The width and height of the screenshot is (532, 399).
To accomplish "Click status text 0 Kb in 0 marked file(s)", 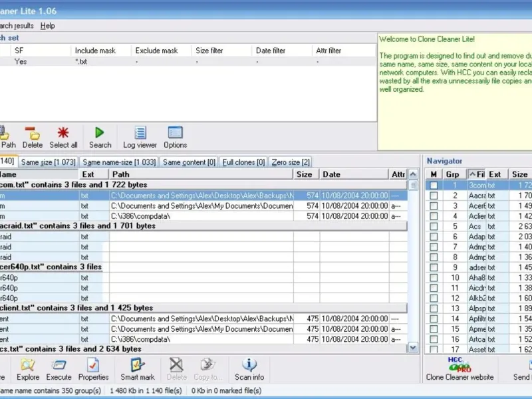I will point(226,391).
